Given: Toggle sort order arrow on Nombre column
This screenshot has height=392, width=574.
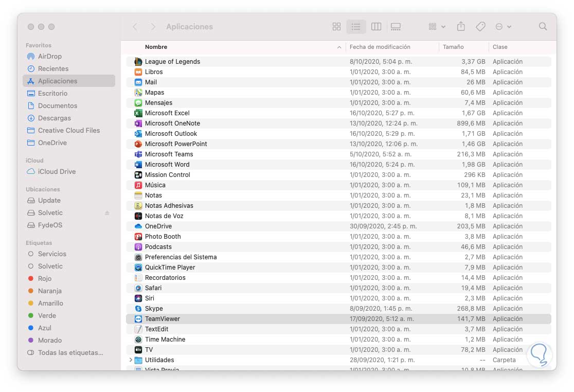Looking at the screenshot, I should (339, 47).
